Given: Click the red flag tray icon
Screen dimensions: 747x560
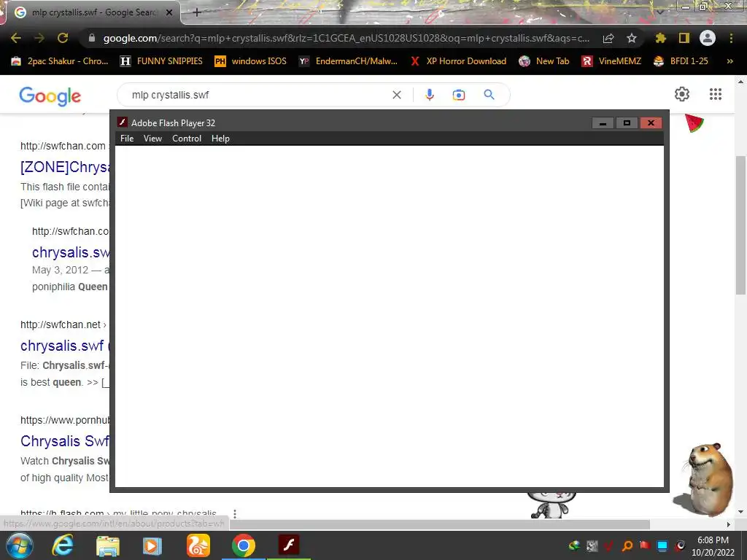Looking at the screenshot, I should click(x=645, y=545).
